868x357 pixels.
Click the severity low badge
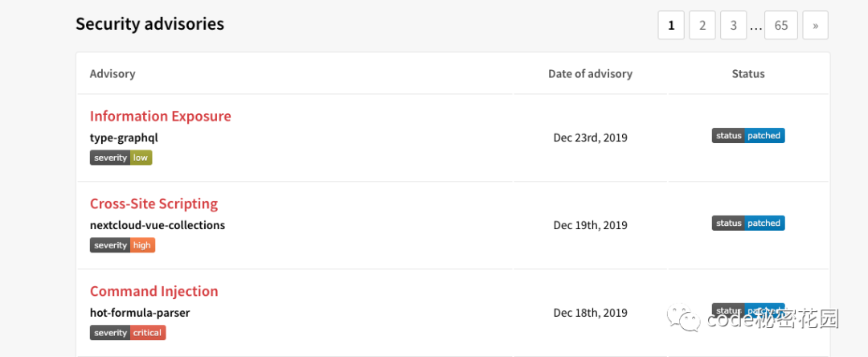point(121,158)
